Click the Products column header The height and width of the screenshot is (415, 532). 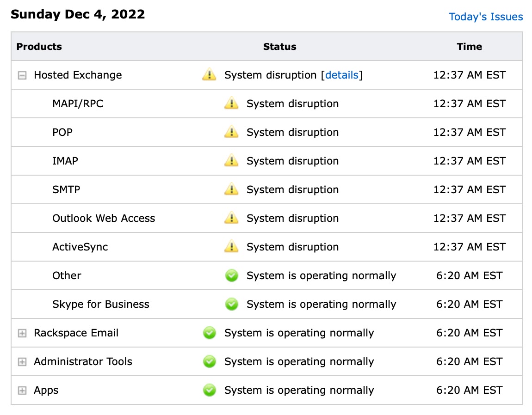[39, 47]
